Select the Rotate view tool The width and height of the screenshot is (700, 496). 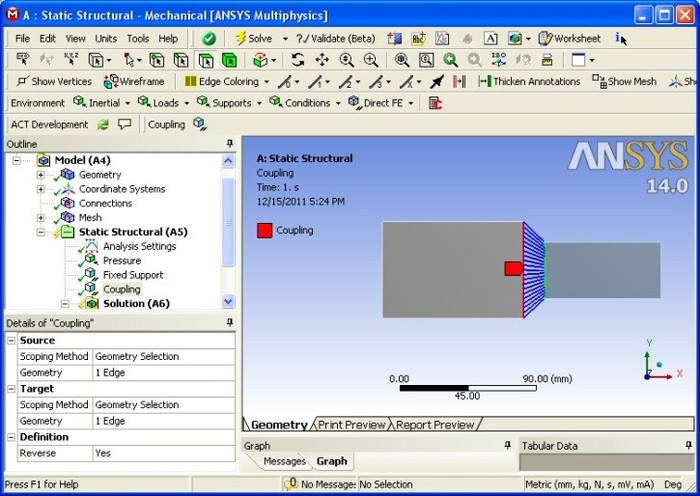pyautogui.click(x=298, y=60)
